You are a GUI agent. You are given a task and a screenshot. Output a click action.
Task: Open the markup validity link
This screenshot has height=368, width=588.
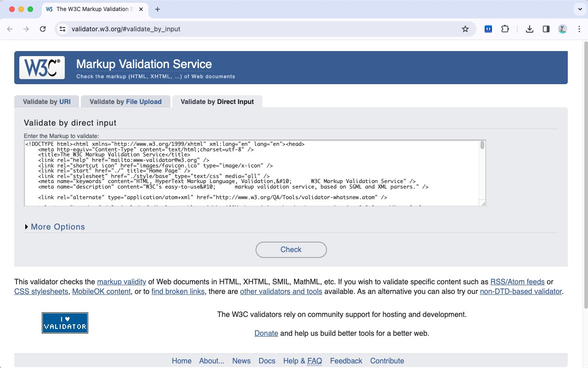(x=122, y=282)
